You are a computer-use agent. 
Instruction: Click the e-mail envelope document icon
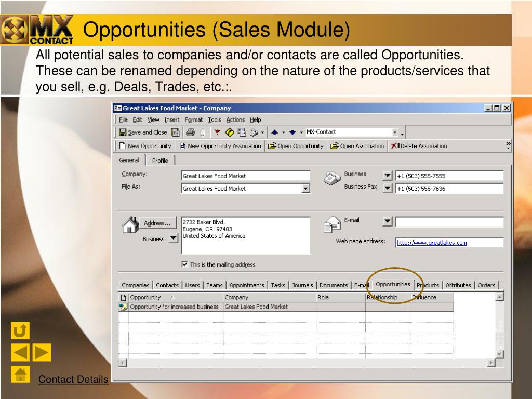[332, 224]
